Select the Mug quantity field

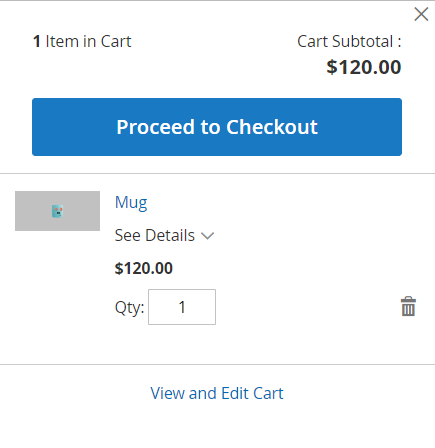pyautogui.click(x=182, y=307)
